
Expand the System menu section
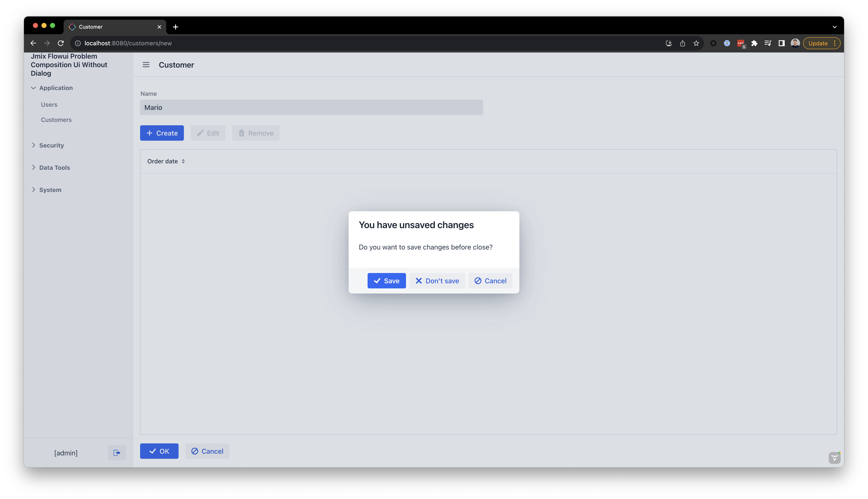coord(34,189)
